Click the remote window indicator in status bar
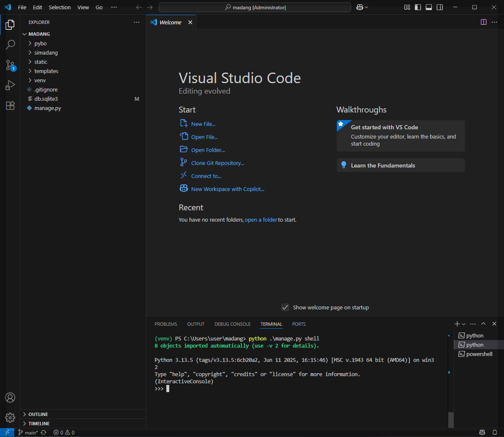This screenshot has height=437, width=504. pyautogui.click(x=7, y=432)
